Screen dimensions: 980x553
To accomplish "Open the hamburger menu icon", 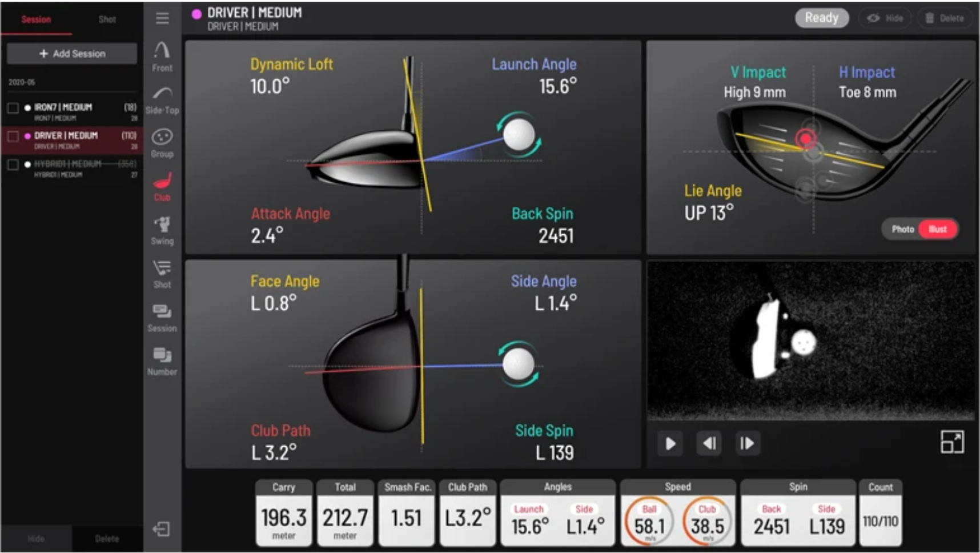I will 162,18.
